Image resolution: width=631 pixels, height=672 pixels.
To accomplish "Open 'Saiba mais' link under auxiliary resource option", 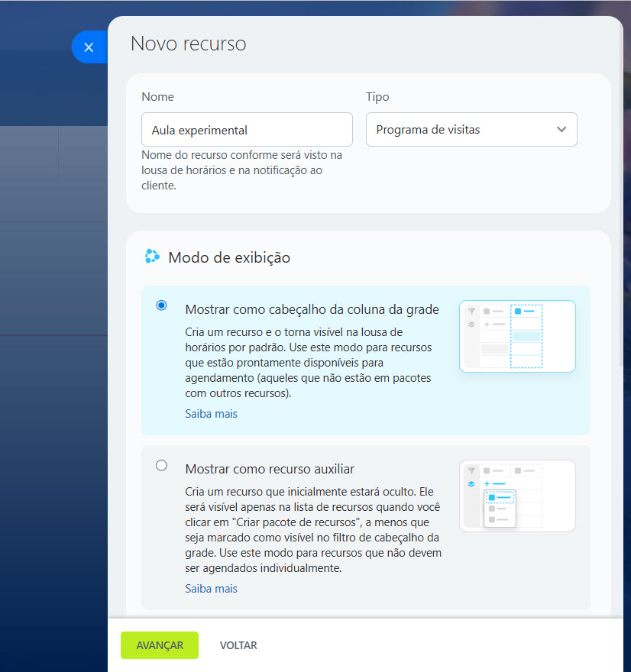I will pyautogui.click(x=211, y=589).
